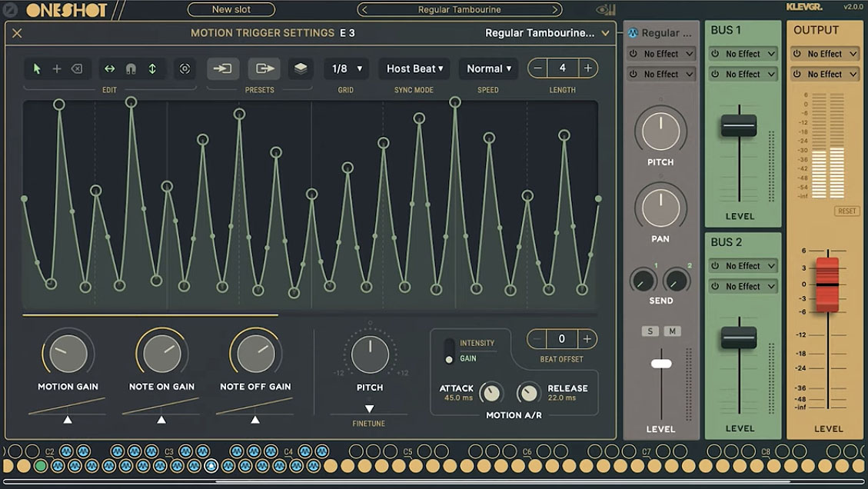The height and width of the screenshot is (489, 868).
Task: Select the arrow edit tool
Action: coord(36,68)
